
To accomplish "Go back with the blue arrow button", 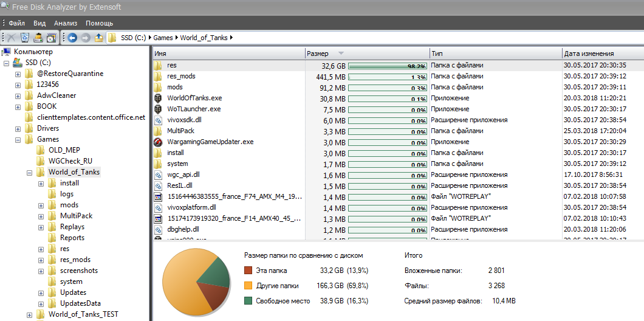I will click(72, 38).
